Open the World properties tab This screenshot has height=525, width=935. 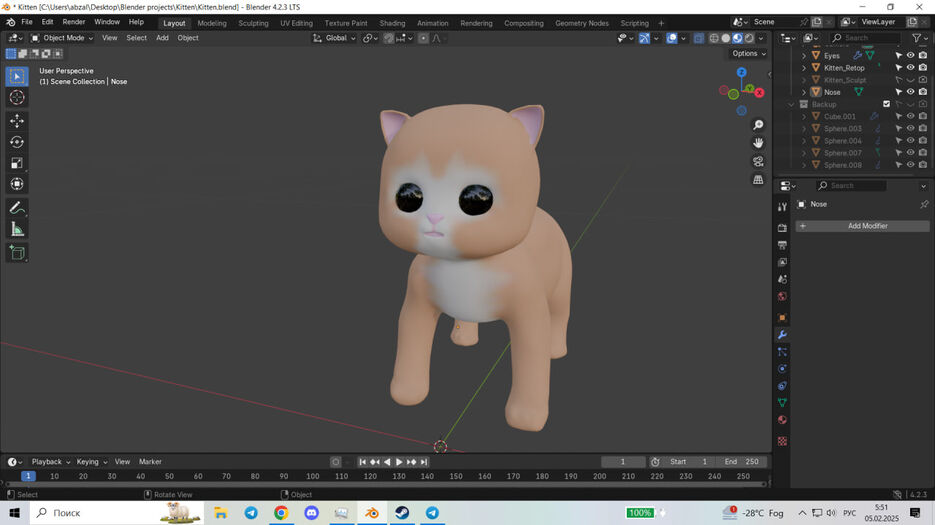782,297
